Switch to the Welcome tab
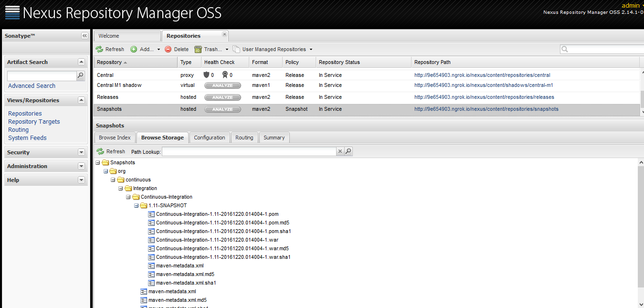The width and height of the screenshot is (644, 308). point(127,36)
